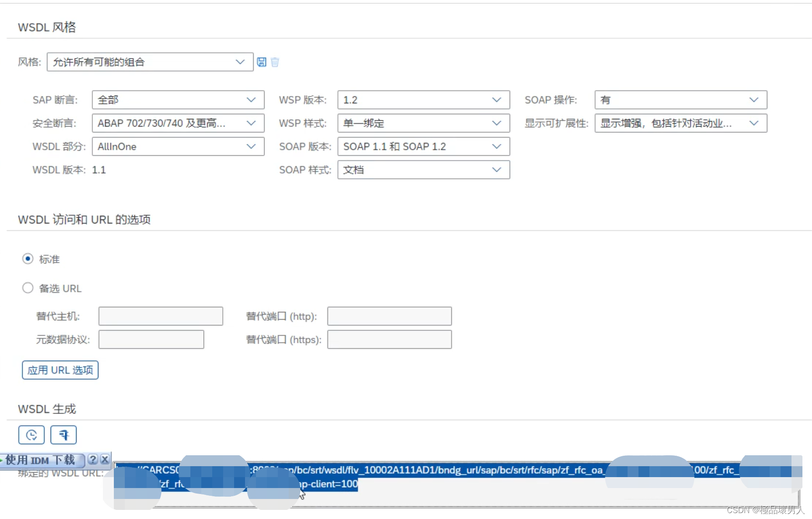Viewport: 812px width, 519px height.
Task: Click the trash delete icon next to save
Action: tap(275, 62)
